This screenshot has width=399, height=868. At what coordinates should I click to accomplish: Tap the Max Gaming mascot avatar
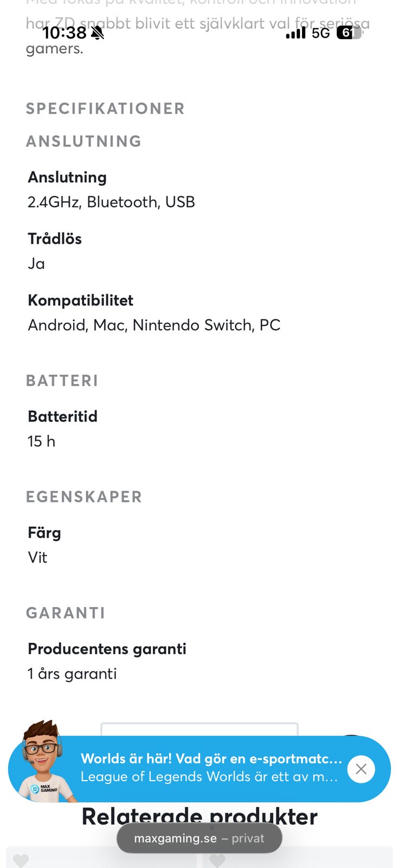[x=41, y=762]
